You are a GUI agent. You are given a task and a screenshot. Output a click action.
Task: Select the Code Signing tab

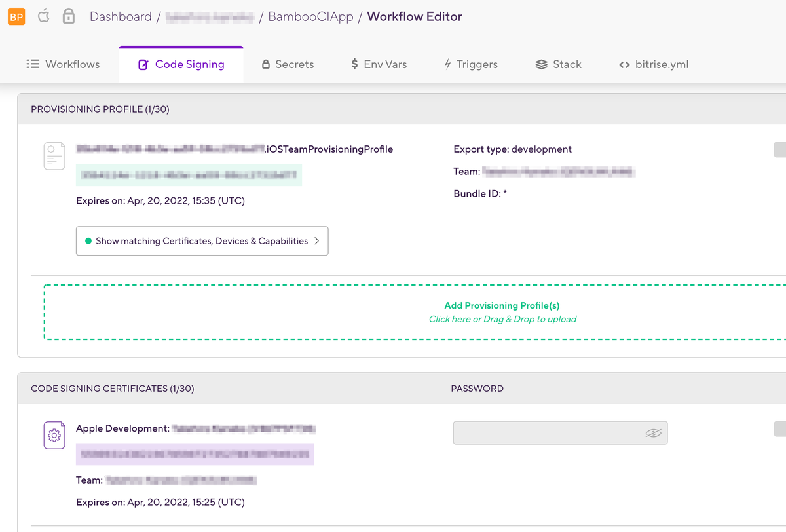tap(181, 64)
